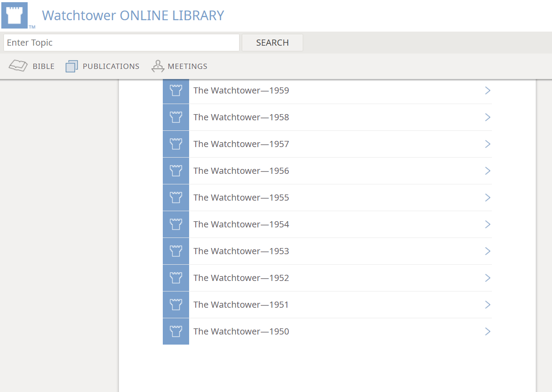Expand chevron for The Watchtower—1952
The width and height of the screenshot is (552, 392).
pos(487,278)
